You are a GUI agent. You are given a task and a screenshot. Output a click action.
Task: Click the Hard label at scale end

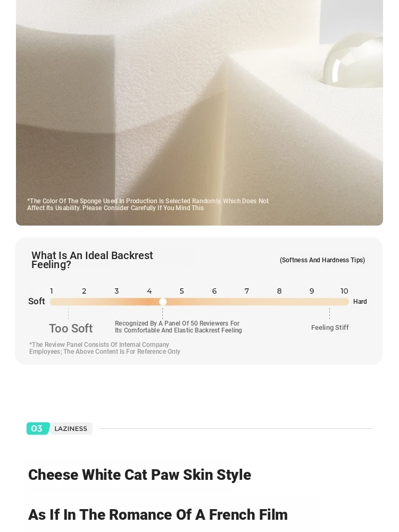coord(360,302)
